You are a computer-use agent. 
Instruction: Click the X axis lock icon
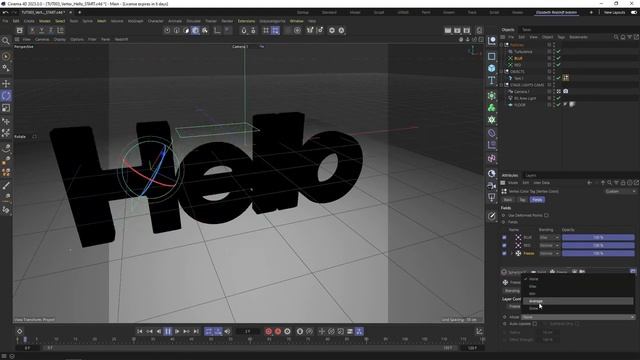coord(32,30)
